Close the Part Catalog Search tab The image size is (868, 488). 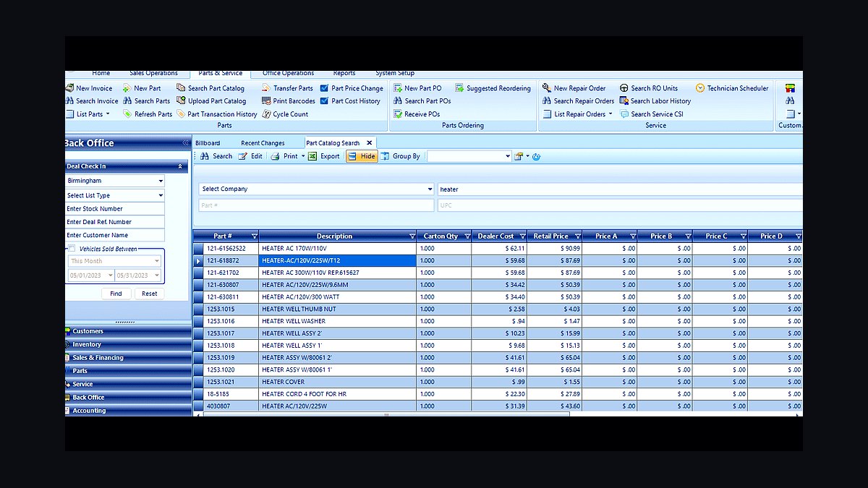[x=369, y=143]
